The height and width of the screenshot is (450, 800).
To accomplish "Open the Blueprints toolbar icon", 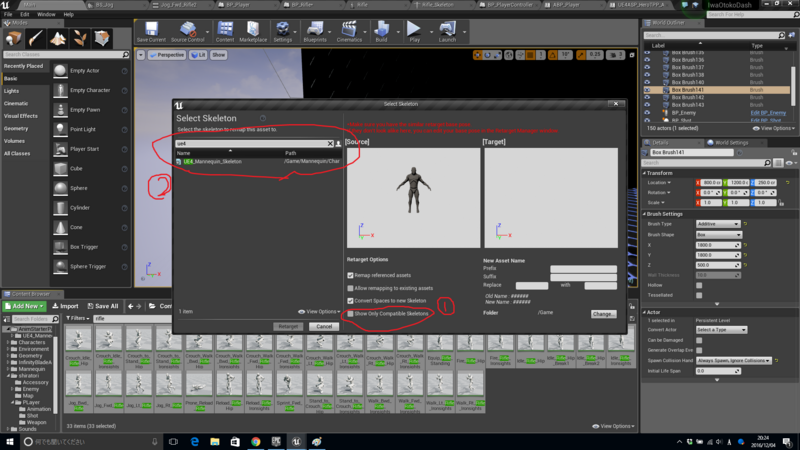I will [x=315, y=32].
